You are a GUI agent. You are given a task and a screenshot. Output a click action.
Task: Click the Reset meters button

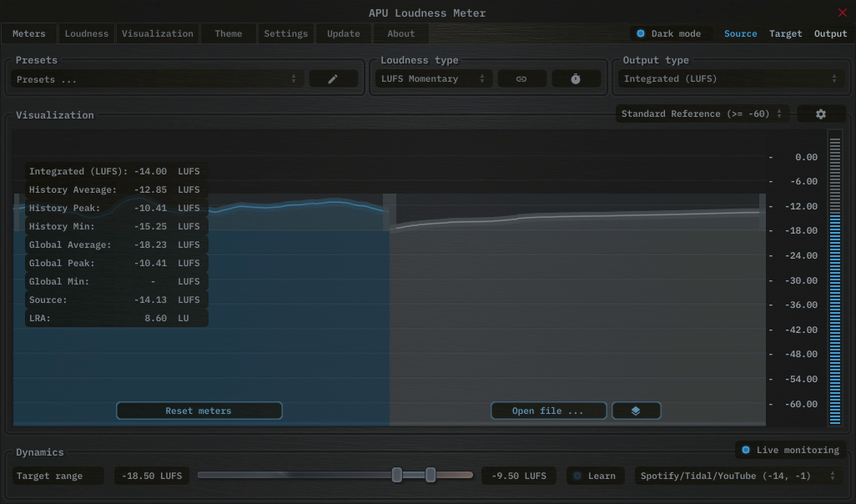tap(199, 410)
